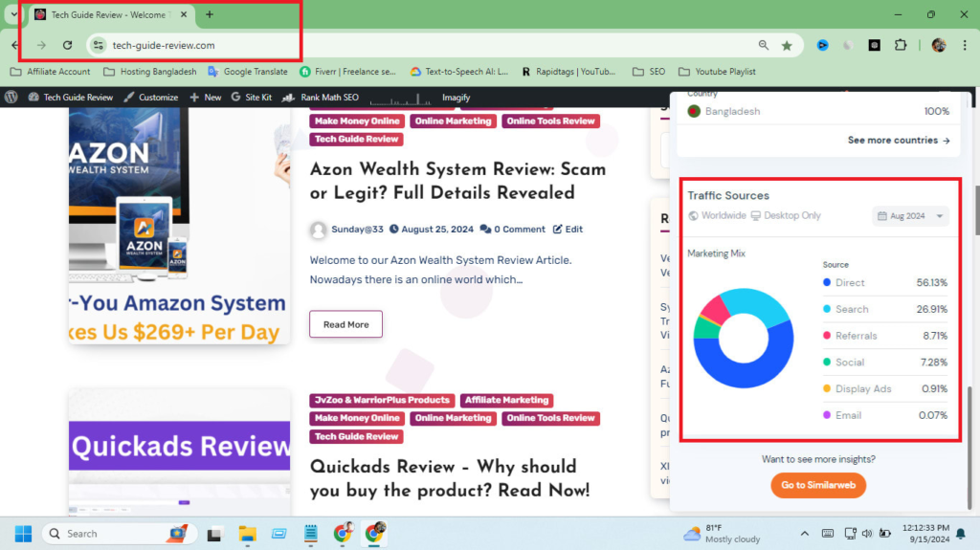Open the Azon Wealth System post thumbnail

pyautogui.click(x=179, y=225)
